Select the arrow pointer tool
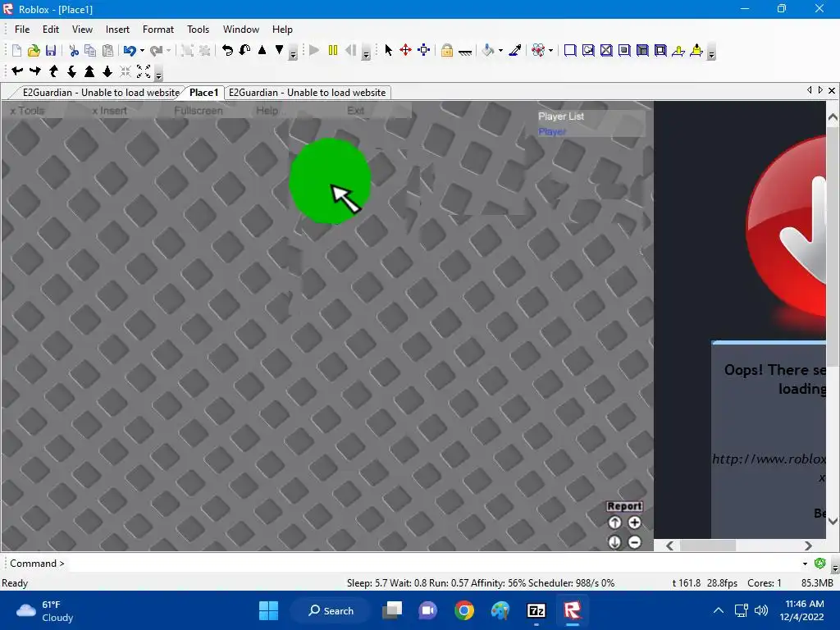 pyautogui.click(x=388, y=50)
